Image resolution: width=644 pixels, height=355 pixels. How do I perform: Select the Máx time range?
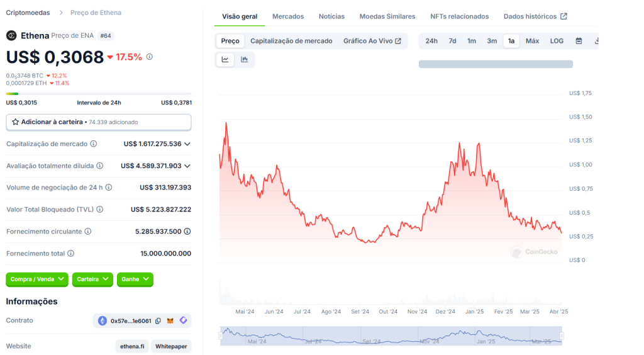(x=532, y=41)
